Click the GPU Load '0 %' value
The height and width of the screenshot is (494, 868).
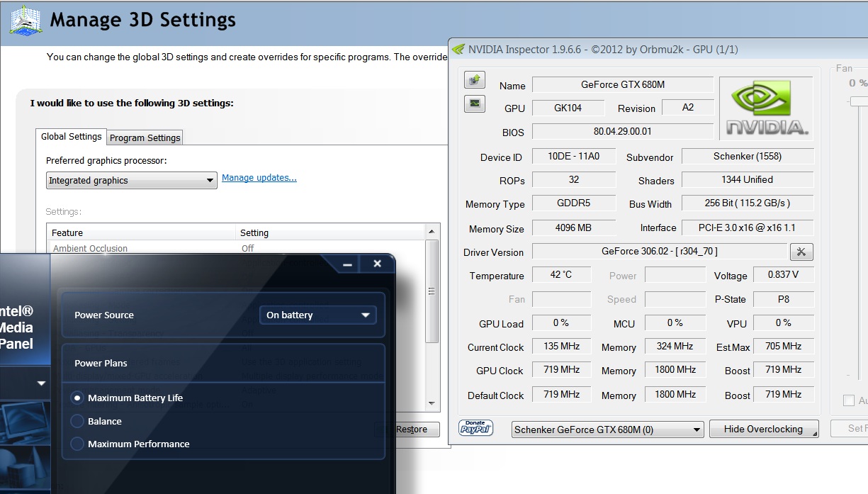[561, 323]
